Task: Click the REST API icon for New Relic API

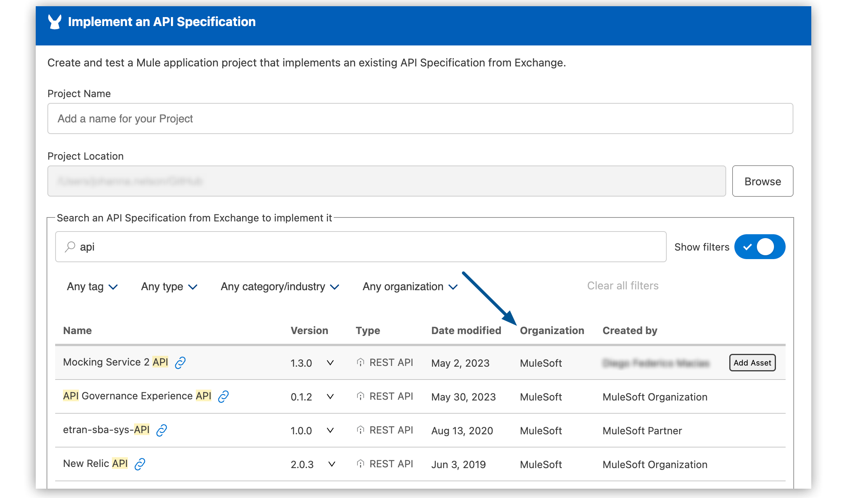Action: 360,463
